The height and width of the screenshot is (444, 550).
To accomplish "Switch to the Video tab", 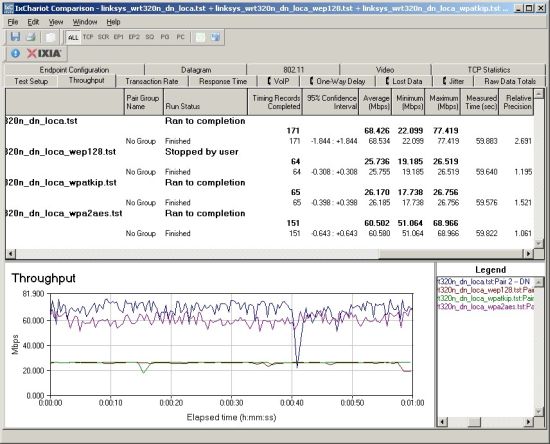I will point(385,69).
